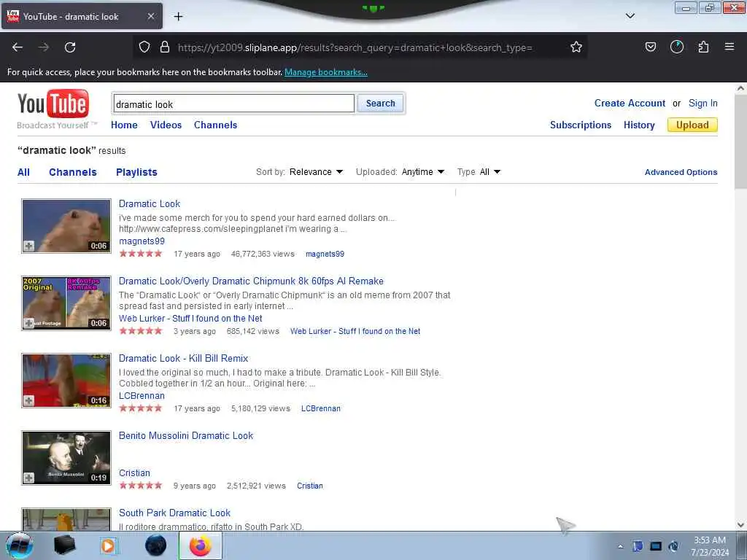747x560 pixels.
Task: Click the Create Account link
Action: point(630,104)
